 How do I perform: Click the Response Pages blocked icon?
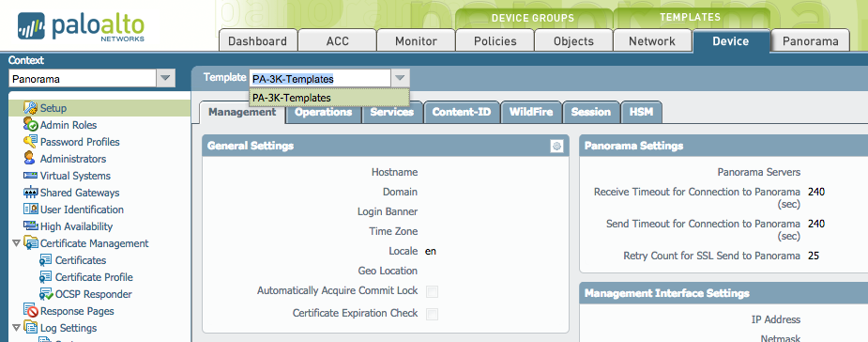[x=30, y=311]
